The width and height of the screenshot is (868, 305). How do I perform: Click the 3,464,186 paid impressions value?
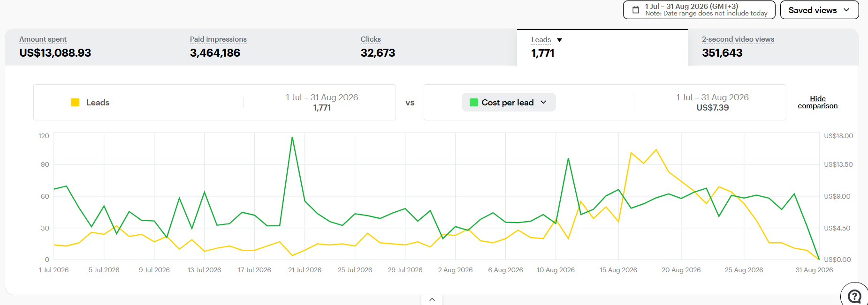click(x=215, y=53)
